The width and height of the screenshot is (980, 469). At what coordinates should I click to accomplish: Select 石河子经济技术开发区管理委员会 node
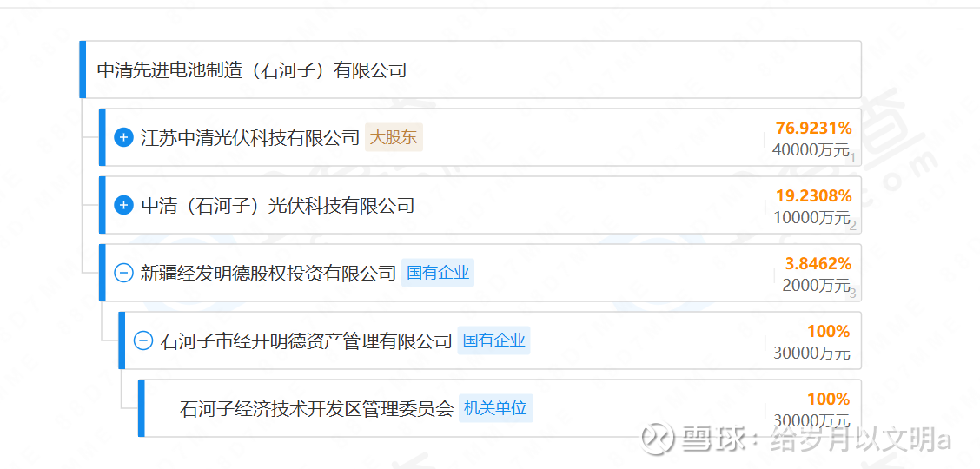[316, 408]
